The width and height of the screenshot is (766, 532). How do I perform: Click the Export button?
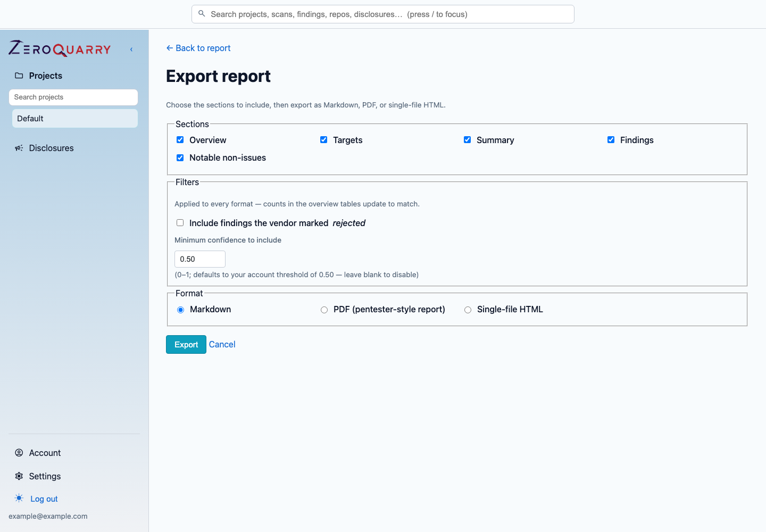click(x=186, y=345)
